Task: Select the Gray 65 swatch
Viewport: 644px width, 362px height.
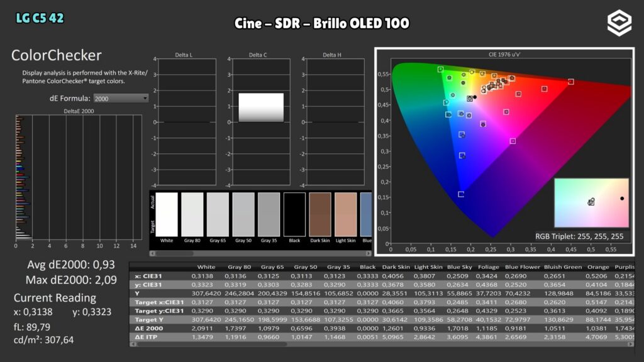Action: (218, 215)
